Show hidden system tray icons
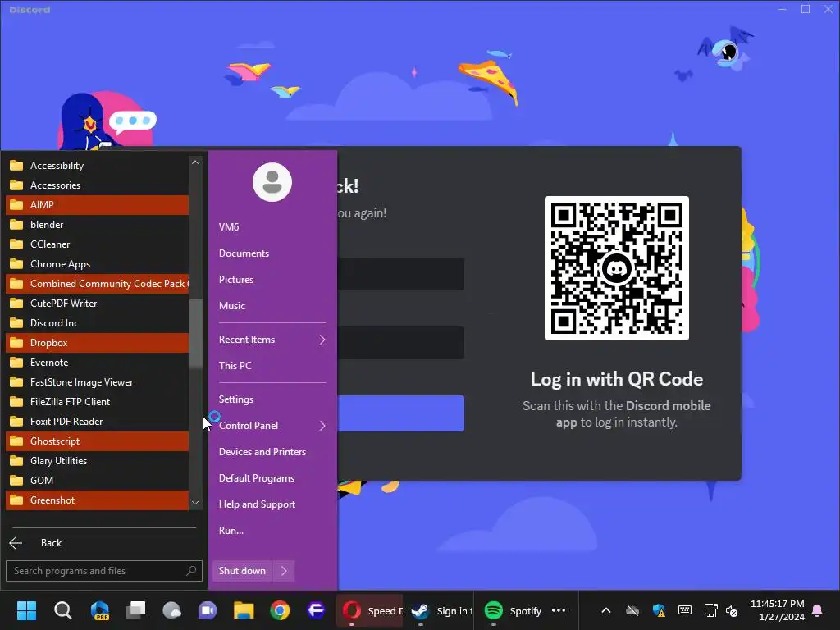The width and height of the screenshot is (840, 630). coord(606,610)
